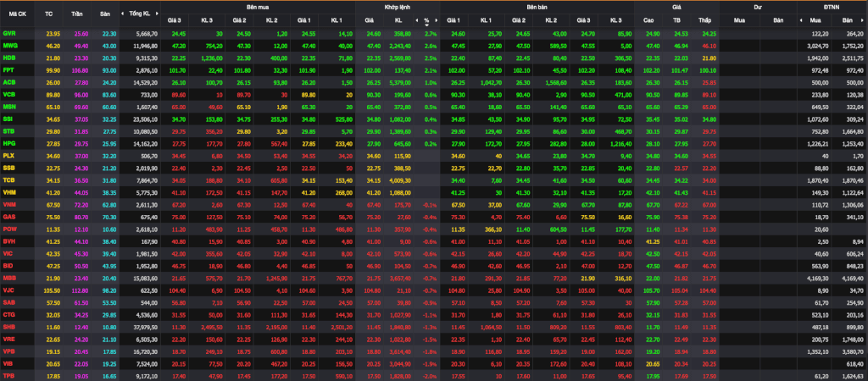Select POW ticker in list
The image size is (868, 381).
click(x=9, y=229)
